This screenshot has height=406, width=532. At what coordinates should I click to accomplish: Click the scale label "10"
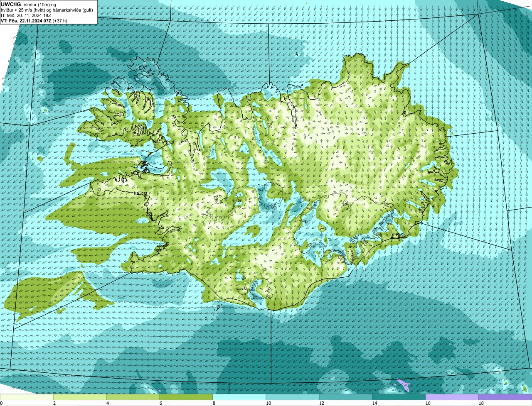(268, 403)
